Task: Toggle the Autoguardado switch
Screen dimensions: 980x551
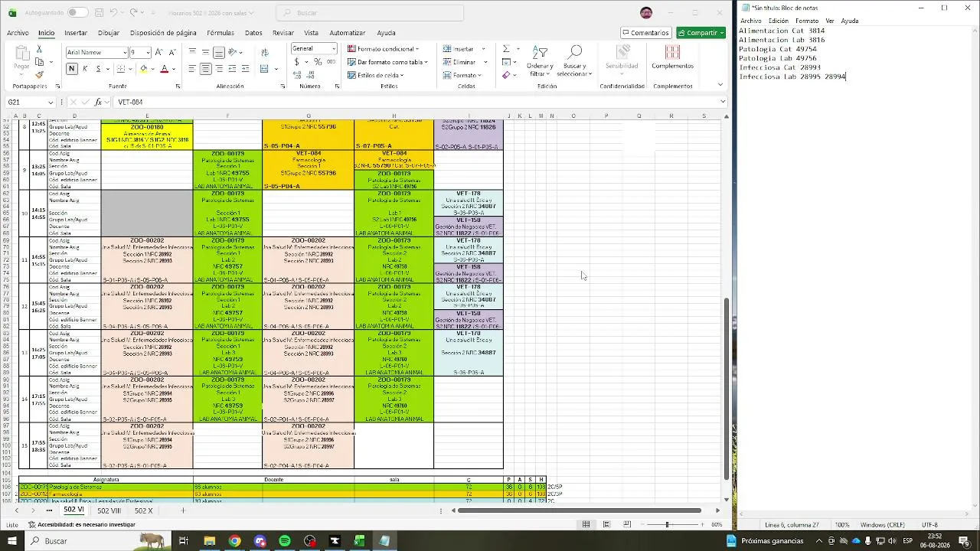Action: point(77,12)
